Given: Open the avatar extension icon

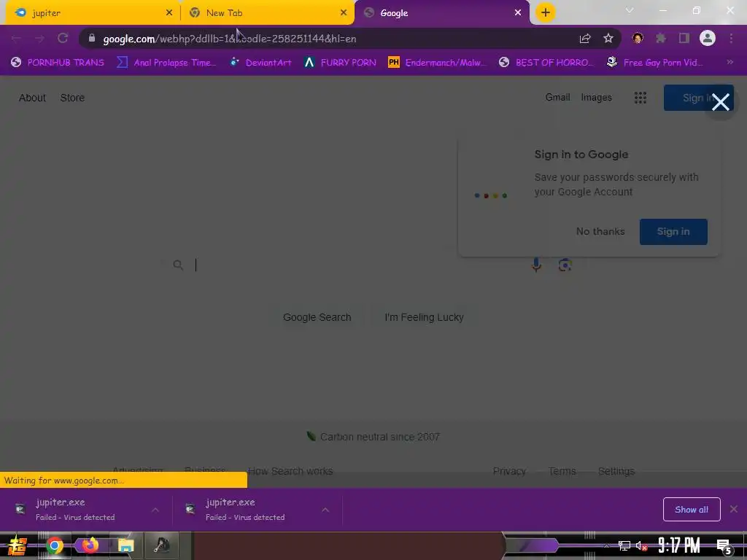Looking at the screenshot, I should 638,38.
